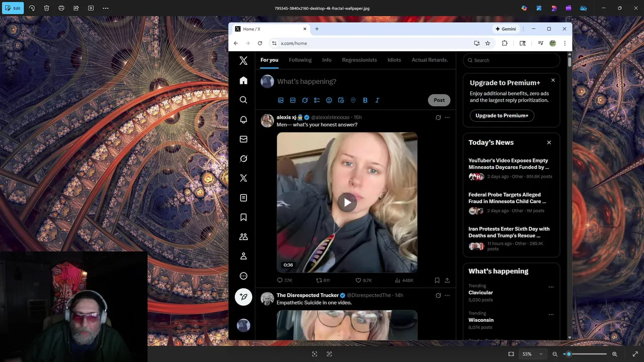Click the compose post feather button
644x362 pixels.
244,297
